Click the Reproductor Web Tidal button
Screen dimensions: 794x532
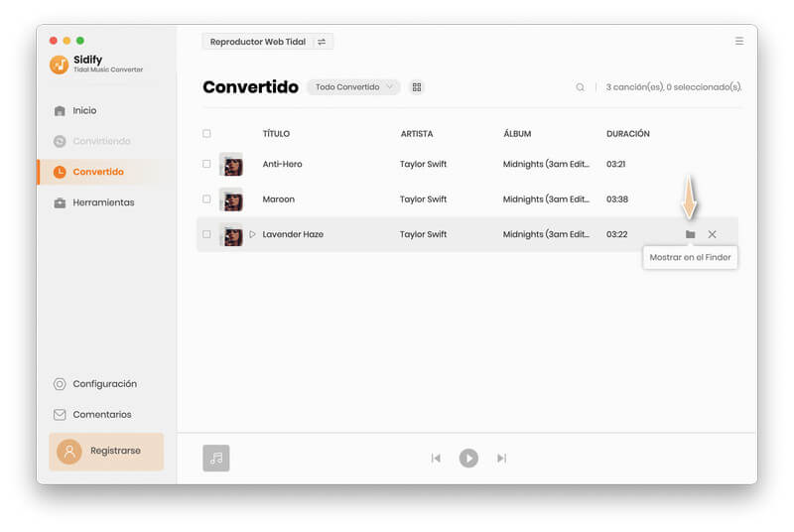point(267,42)
